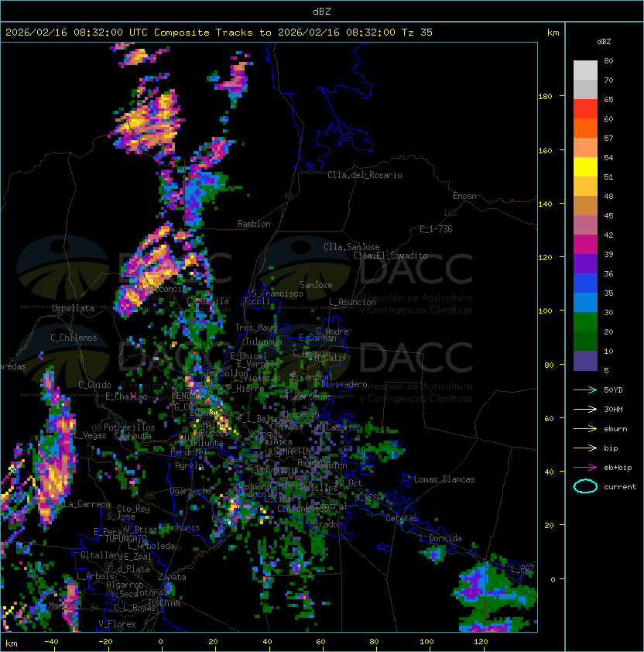Click the 'Tz 35' value in header

tap(417, 33)
